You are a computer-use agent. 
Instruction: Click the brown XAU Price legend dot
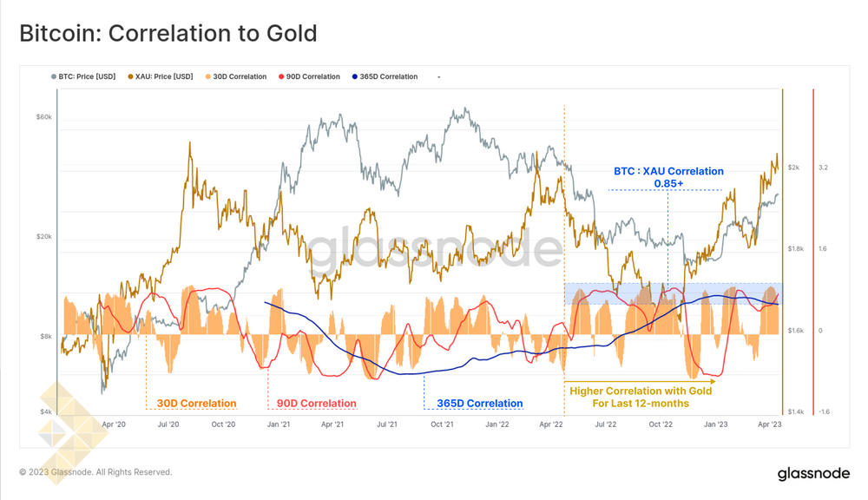click(x=130, y=77)
